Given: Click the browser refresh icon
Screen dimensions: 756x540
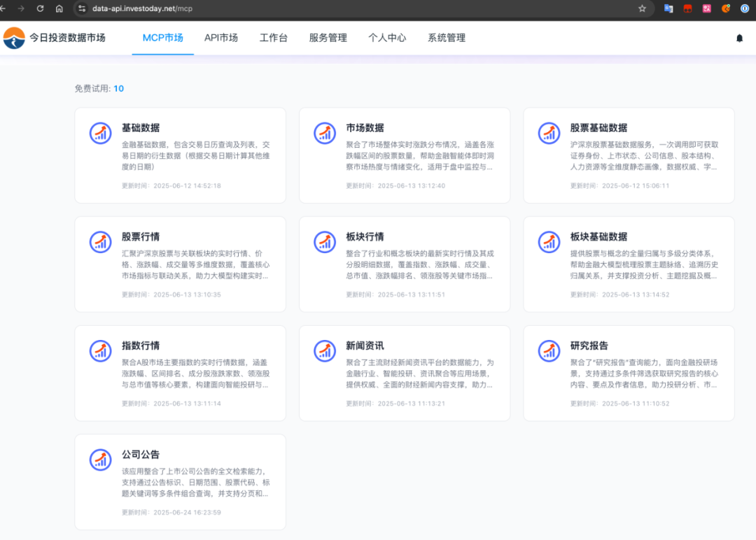Looking at the screenshot, I should [x=39, y=9].
